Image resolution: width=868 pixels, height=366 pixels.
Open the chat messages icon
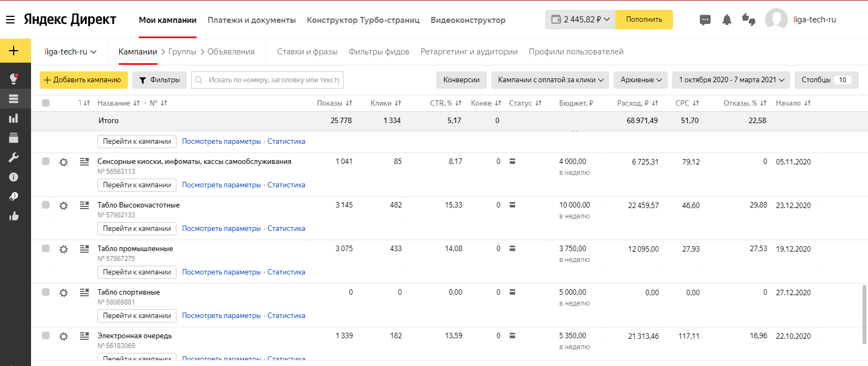pos(705,20)
